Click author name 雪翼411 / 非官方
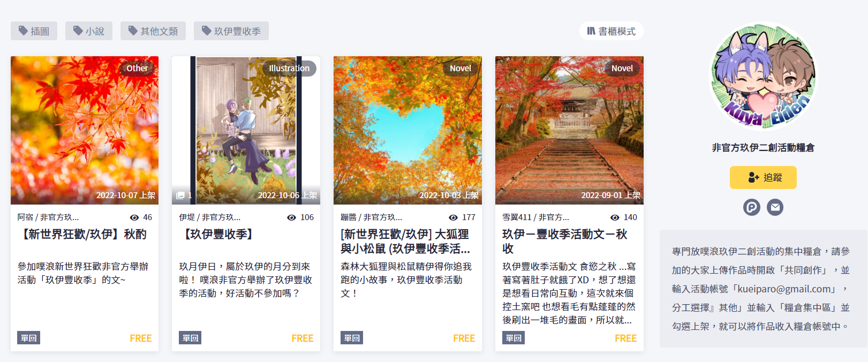The image size is (868, 362). (x=535, y=217)
